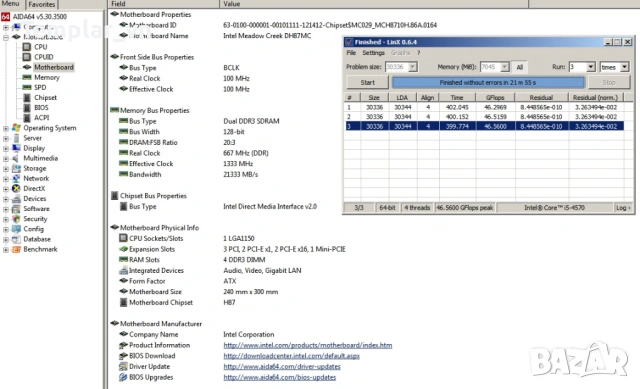640x389 pixels.
Task: Open the LinX Settings menu
Action: [x=373, y=53]
